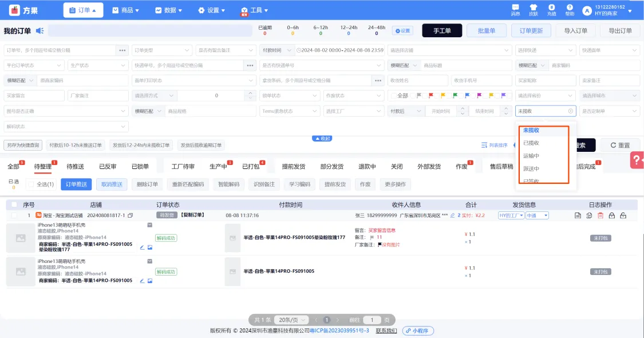Viewport: 644px width, 338px height.
Task: Open the 充值 recharge icon
Action: tap(551, 9)
